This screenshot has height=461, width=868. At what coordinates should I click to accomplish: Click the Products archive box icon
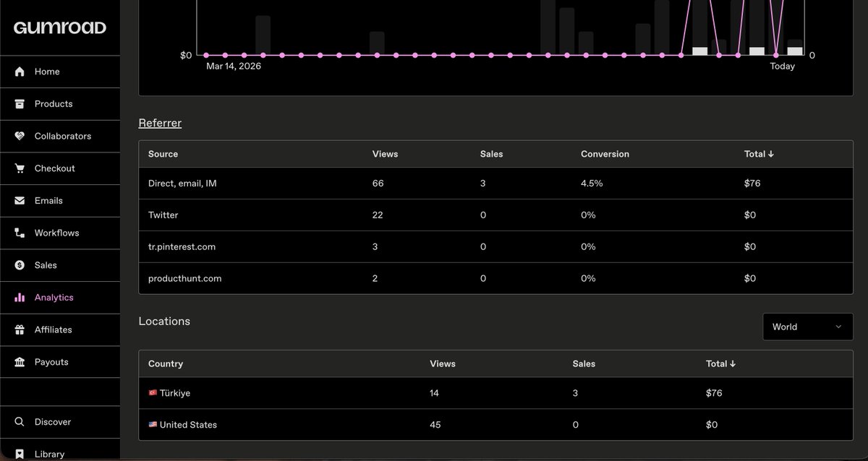20,104
